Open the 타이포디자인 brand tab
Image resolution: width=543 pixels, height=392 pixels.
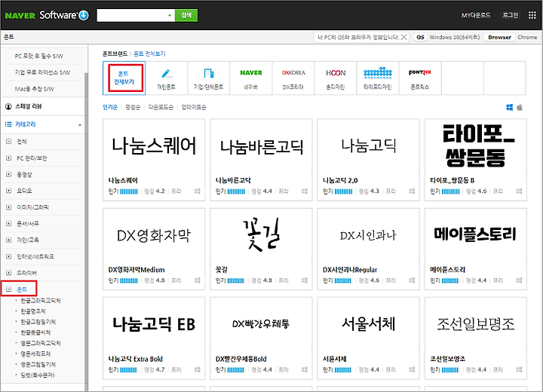[x=378, y=78]
